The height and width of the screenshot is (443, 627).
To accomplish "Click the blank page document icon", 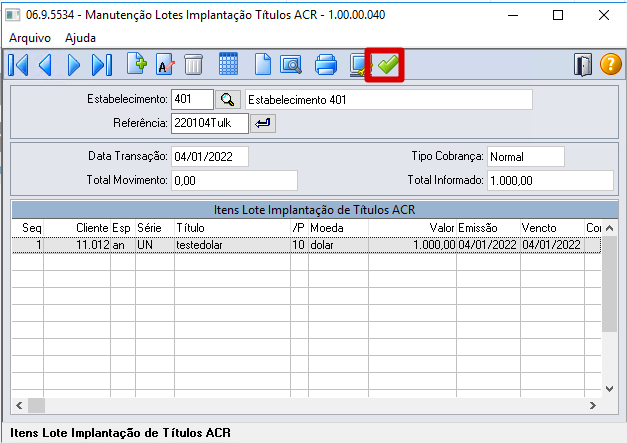I will point(263,64).
